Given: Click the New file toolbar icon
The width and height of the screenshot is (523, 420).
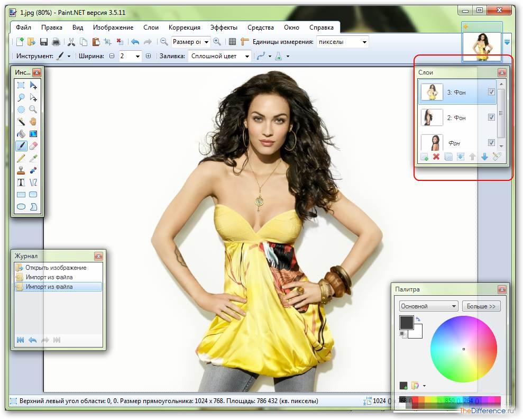Looking at the screenshot, I should (x=20, y=42).
